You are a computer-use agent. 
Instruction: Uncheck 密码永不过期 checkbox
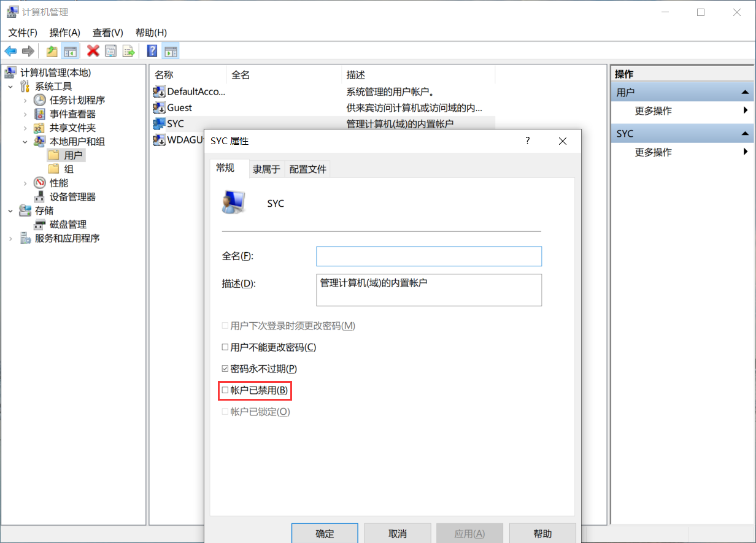(225, 369)
